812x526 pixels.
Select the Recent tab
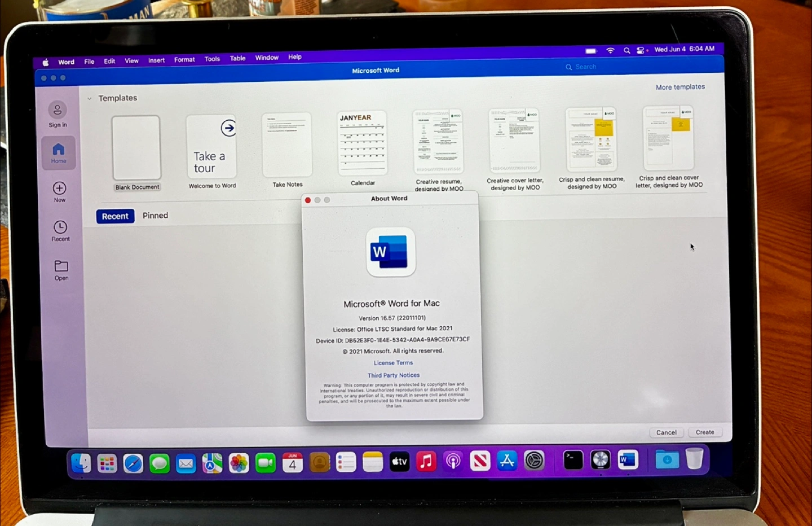(115, 216)
